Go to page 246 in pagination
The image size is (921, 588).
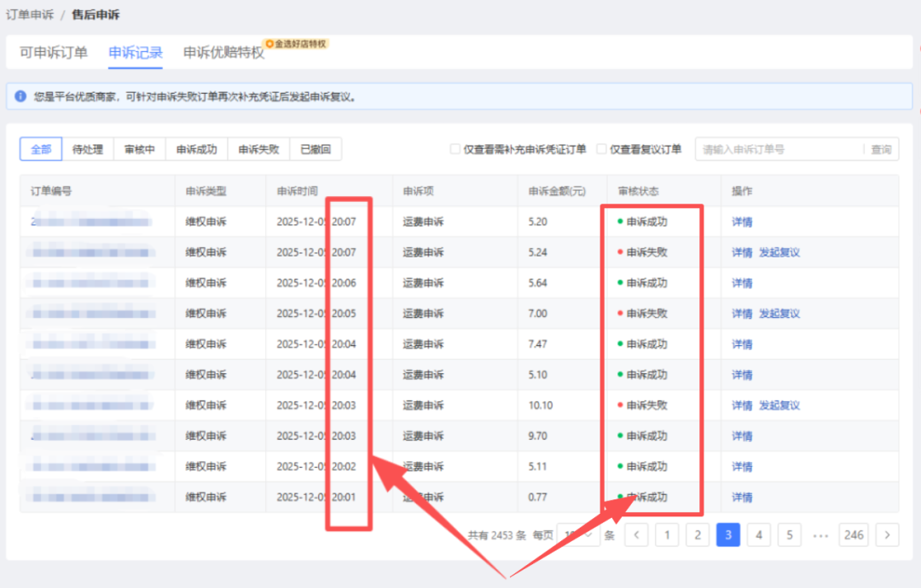coord(854,534)
